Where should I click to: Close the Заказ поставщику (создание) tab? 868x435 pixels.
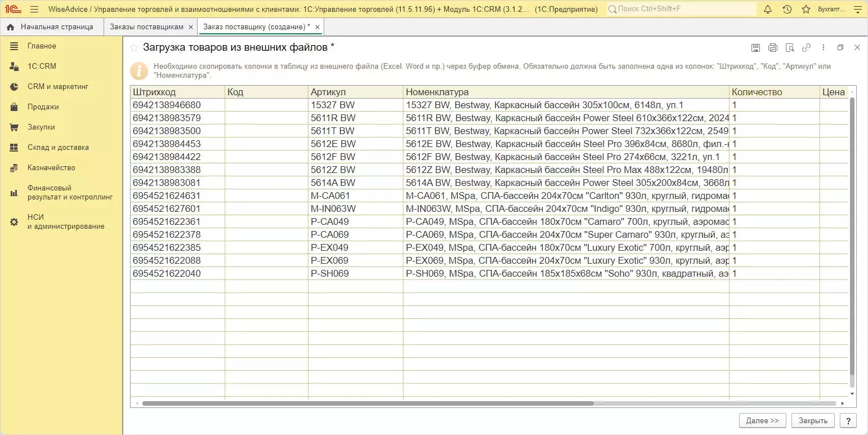[x=317, y=27]
